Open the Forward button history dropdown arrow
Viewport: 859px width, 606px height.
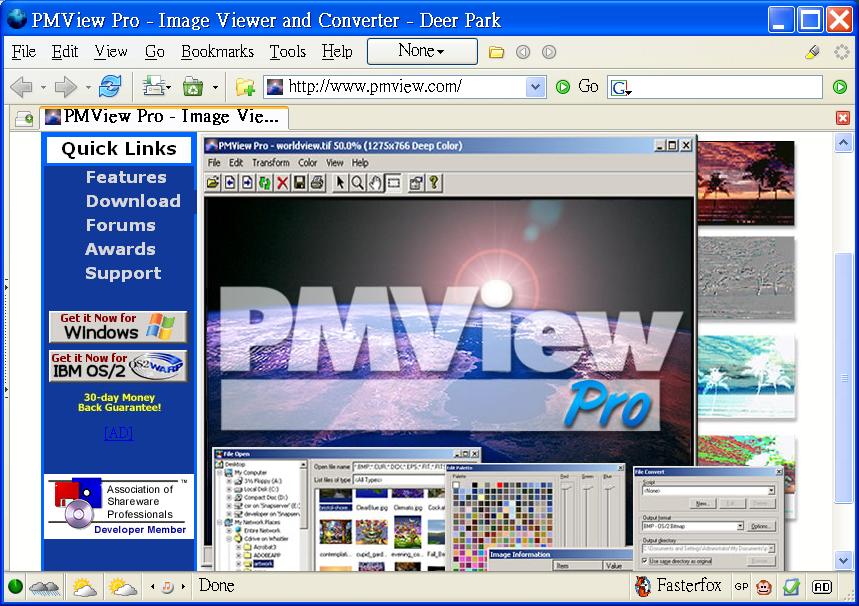88,87
